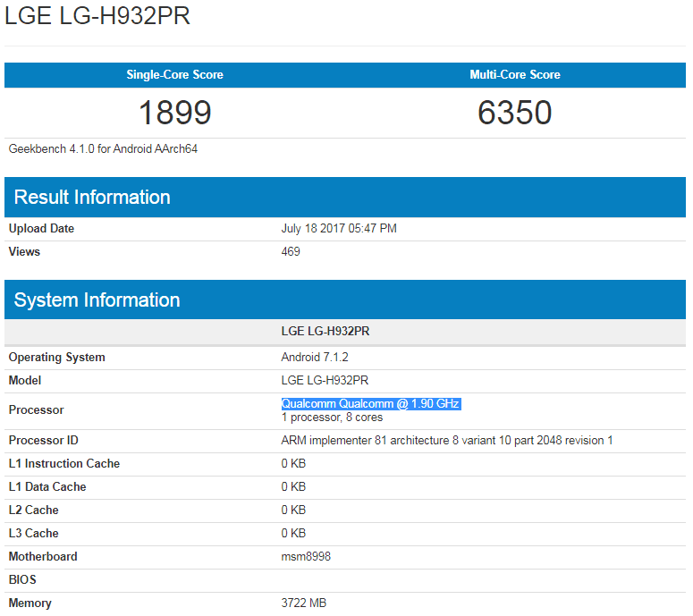Click the Android 7.1.2 operating system value
The height and width of the screenshot is (616, 693).
click(315, 358)
